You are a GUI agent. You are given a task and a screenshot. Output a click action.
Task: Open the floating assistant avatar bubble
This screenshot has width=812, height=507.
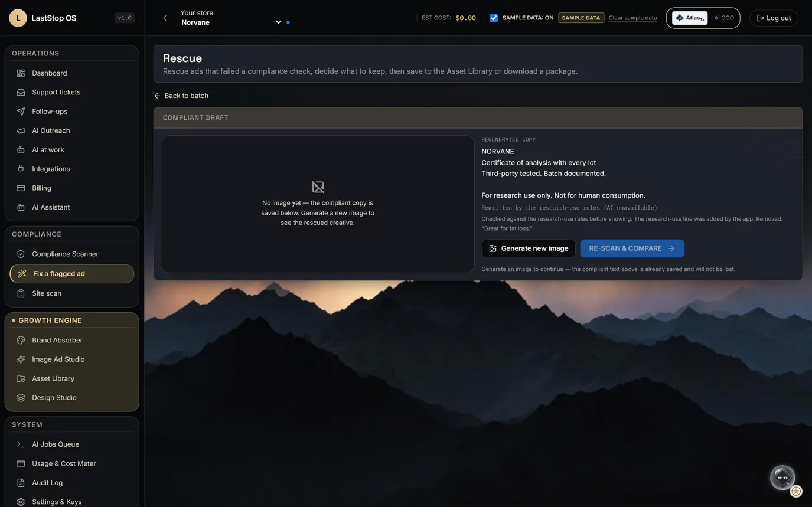[x=782, y=477]
